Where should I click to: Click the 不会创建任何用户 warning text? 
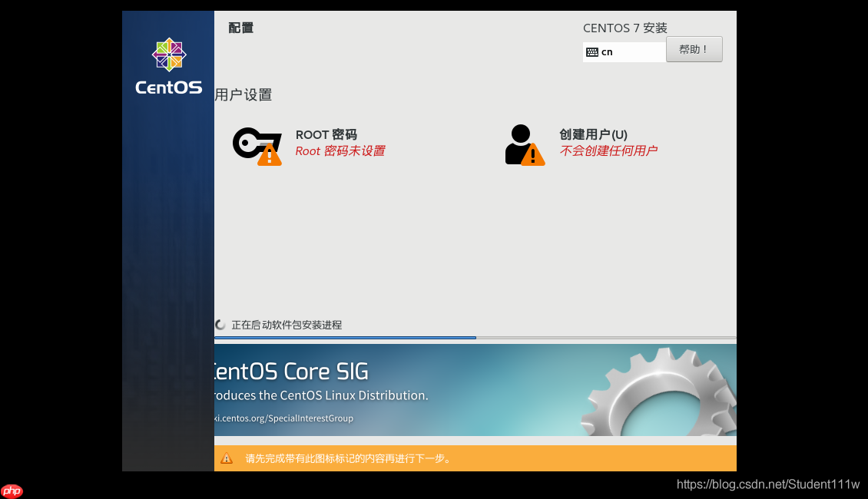[x=609, y=151]
